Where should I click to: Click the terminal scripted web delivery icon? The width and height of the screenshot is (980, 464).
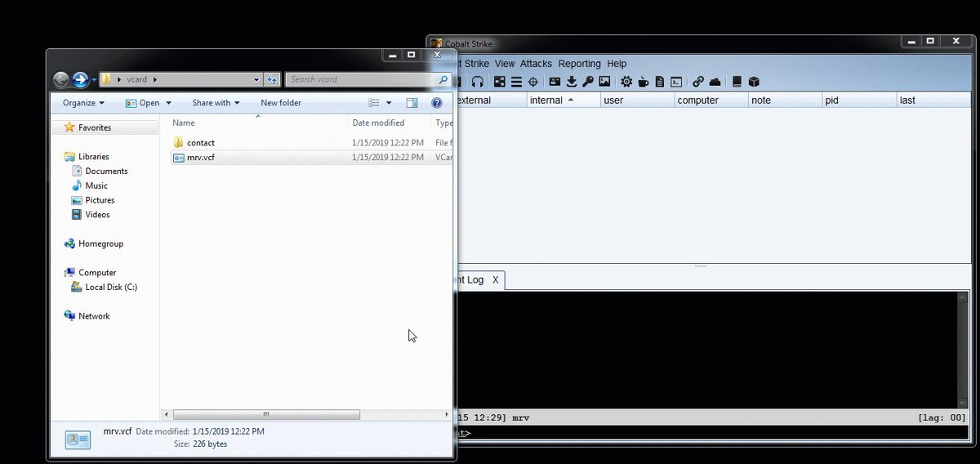pos(676,82)
